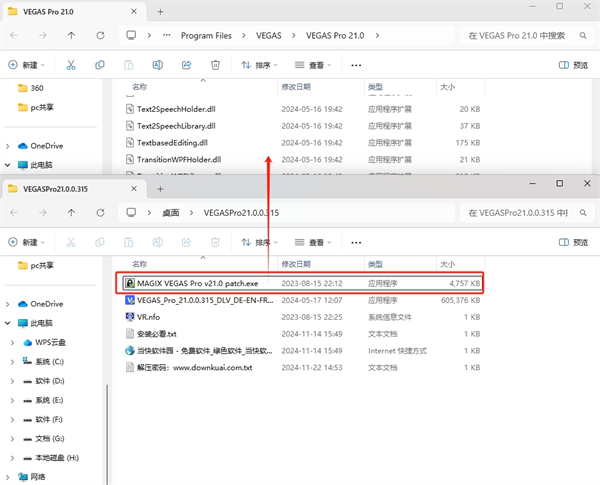
Task: Select 系统 (E:) drive
Action: [43, 400]
